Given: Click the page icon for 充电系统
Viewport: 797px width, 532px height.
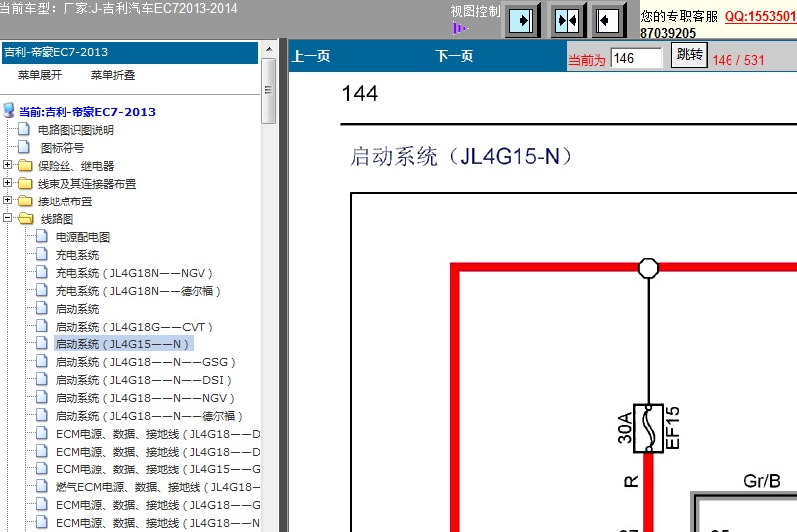Looking at the screenshot, I should click(42, 254).
